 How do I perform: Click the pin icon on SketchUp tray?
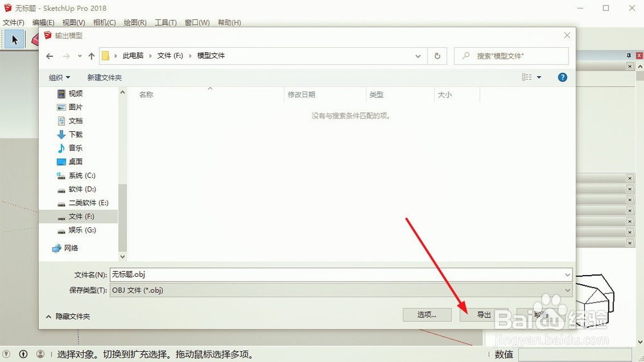[629, 55]
